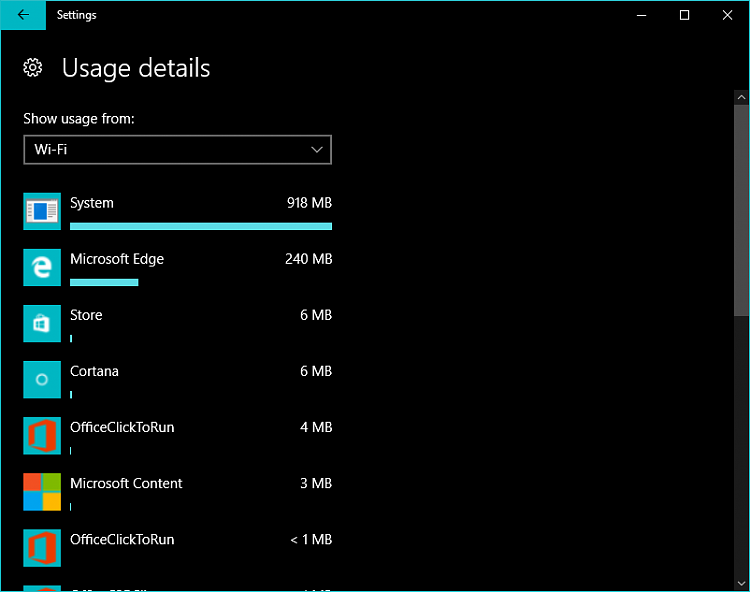This screenshot has height=592, width=750.
Task: Select the Cortana usage entry label
Action: point(94,371)
